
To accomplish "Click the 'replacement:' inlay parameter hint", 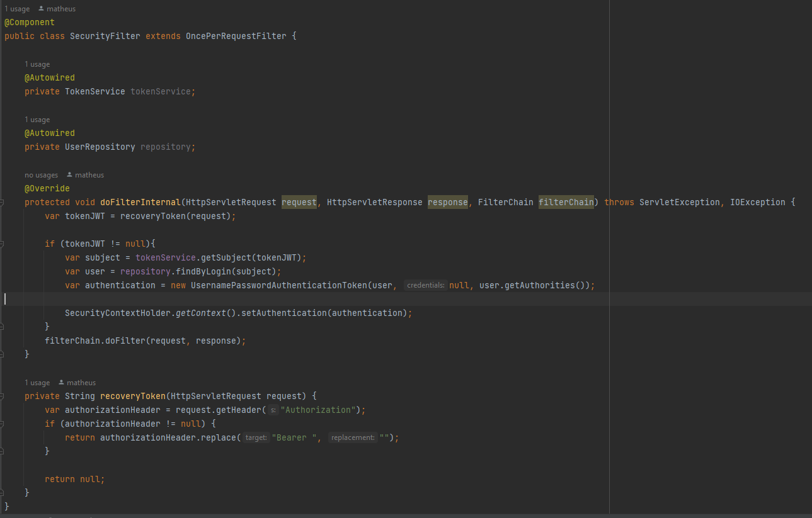I will coord(353,438).
